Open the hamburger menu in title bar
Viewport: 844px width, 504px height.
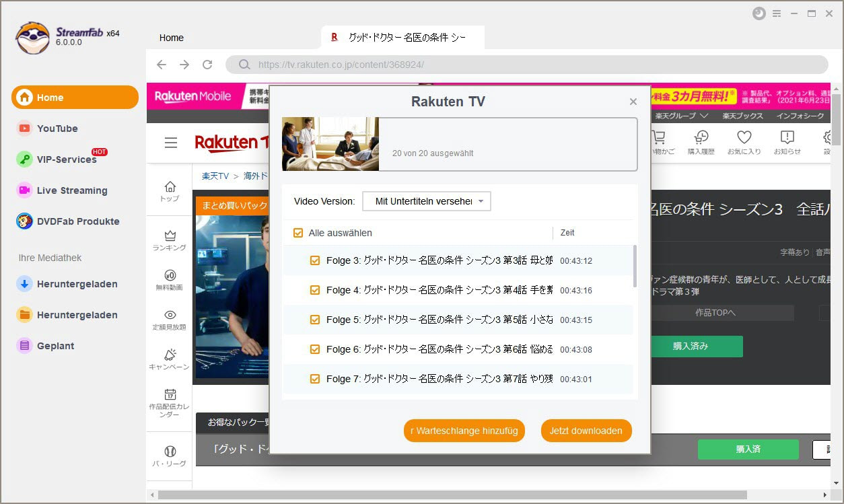(777, 13)
